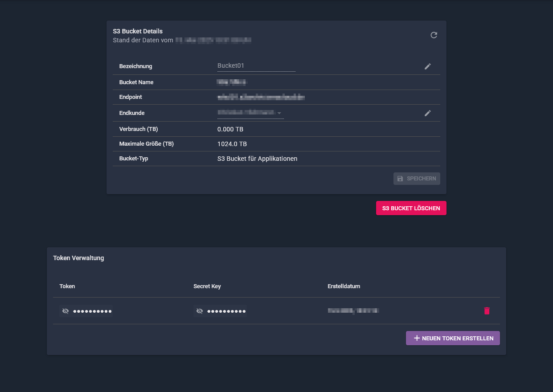Reveal the hidden Secret Key value

[x=200, y=311]
